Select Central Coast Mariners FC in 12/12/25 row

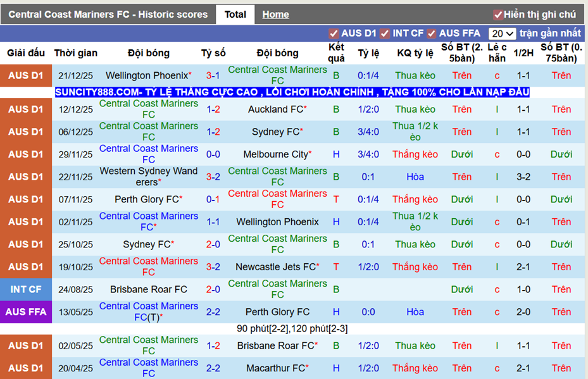[x=149, y=109]
